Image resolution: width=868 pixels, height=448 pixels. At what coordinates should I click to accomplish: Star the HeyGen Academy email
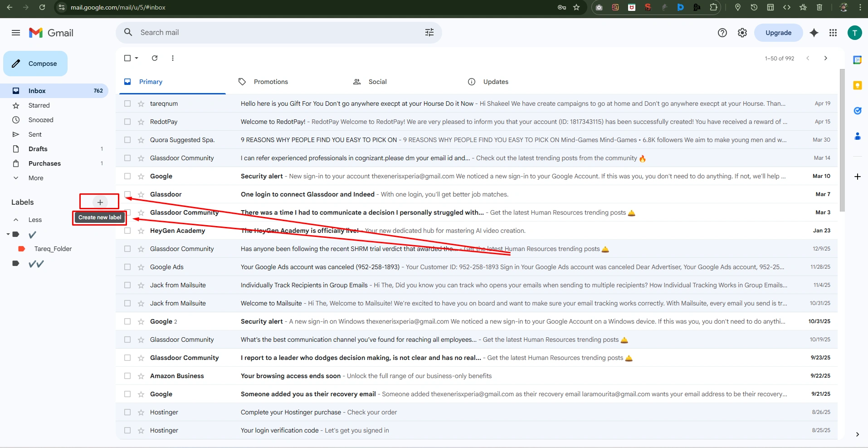pyautogui.click(x=141, y=231)
